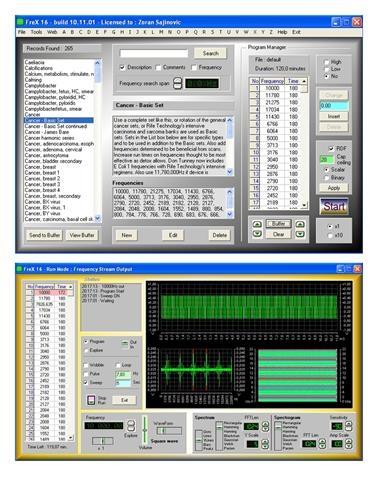Select 'Cancer, breast 1' list entry
Viewport: 370px width, 480px height.
42,173
